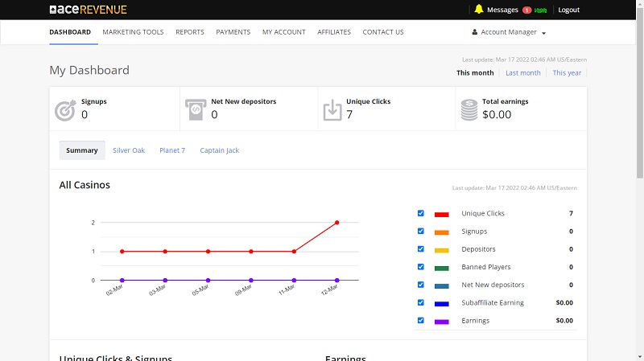Open the Dashboard menu item
Image resolution: width=644 pixels, height=361 pixels.
coord(70,32)
